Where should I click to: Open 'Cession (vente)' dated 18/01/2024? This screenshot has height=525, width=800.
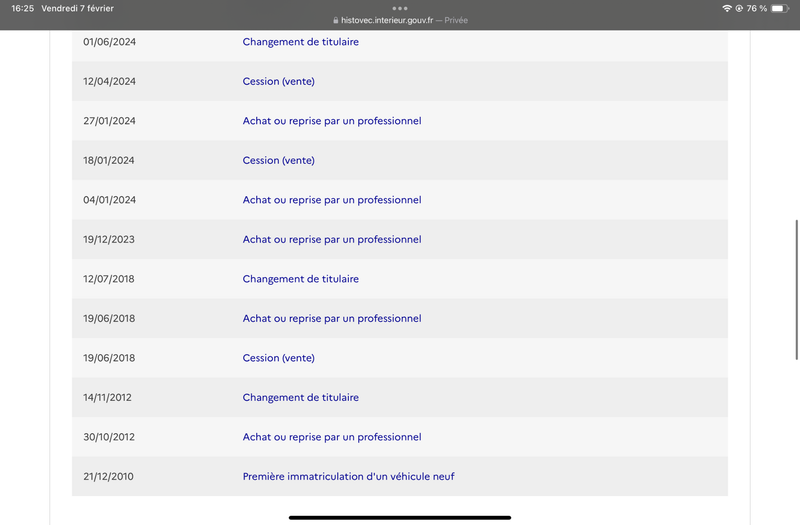coord(279,160)
